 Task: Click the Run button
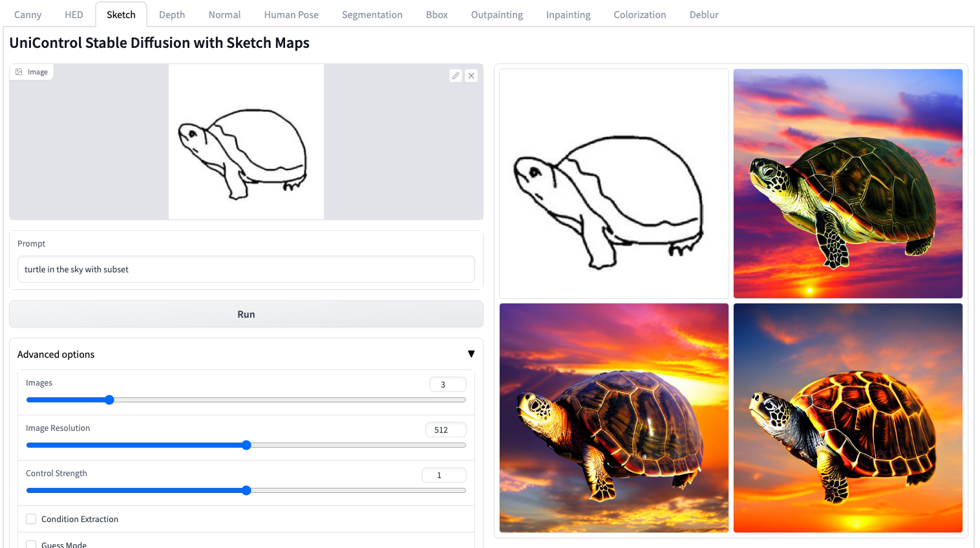pos(246,314)
